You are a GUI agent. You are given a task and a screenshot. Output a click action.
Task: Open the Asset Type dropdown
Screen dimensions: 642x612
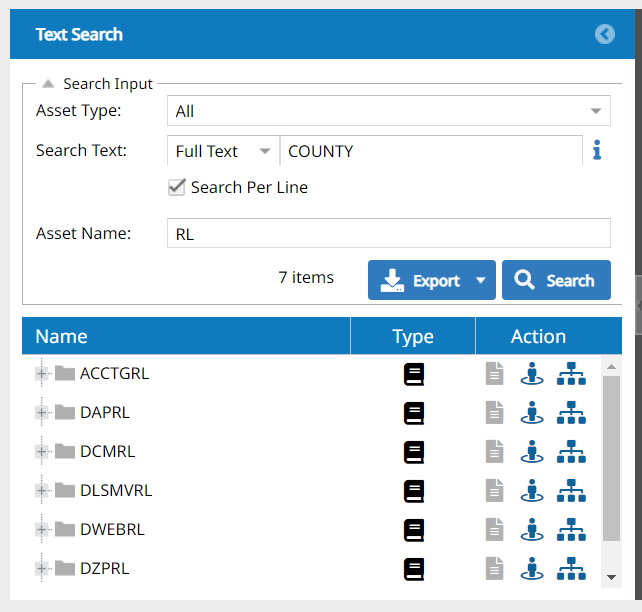pyautogui.click(x=389, y=111)
